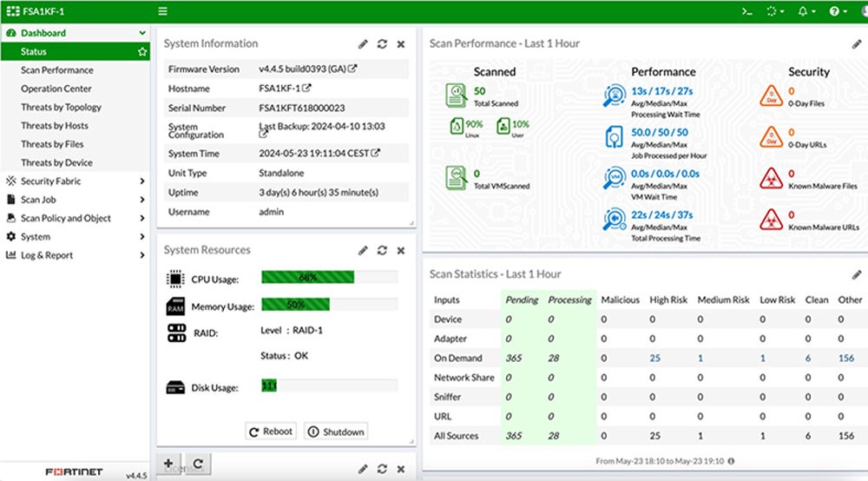The width and height of the screenshot is (868, 481).
Task: Collapse the Dashboard menu section
Action: tap(142, 33)
